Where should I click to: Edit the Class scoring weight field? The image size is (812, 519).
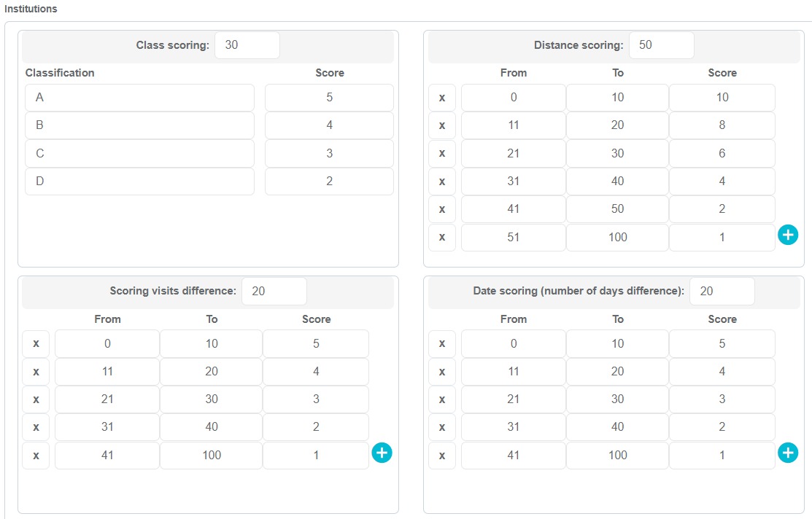click(x=247, y=45)
